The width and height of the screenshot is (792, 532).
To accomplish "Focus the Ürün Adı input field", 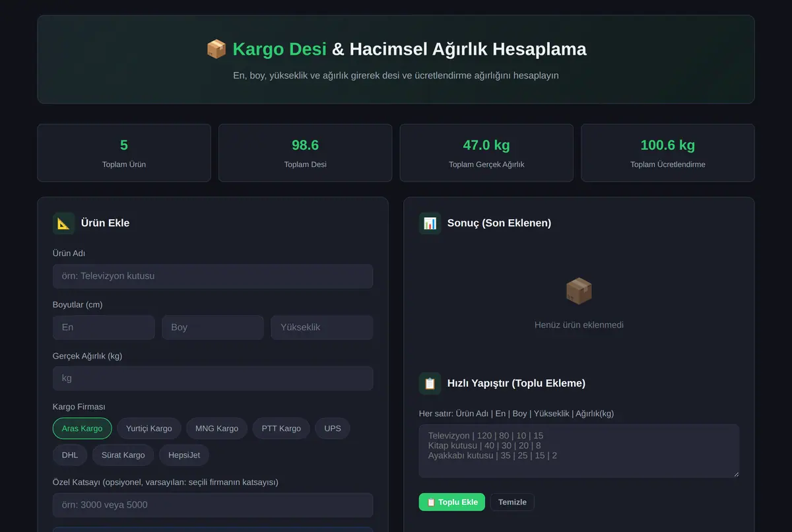I will click(x=213, y=276).
